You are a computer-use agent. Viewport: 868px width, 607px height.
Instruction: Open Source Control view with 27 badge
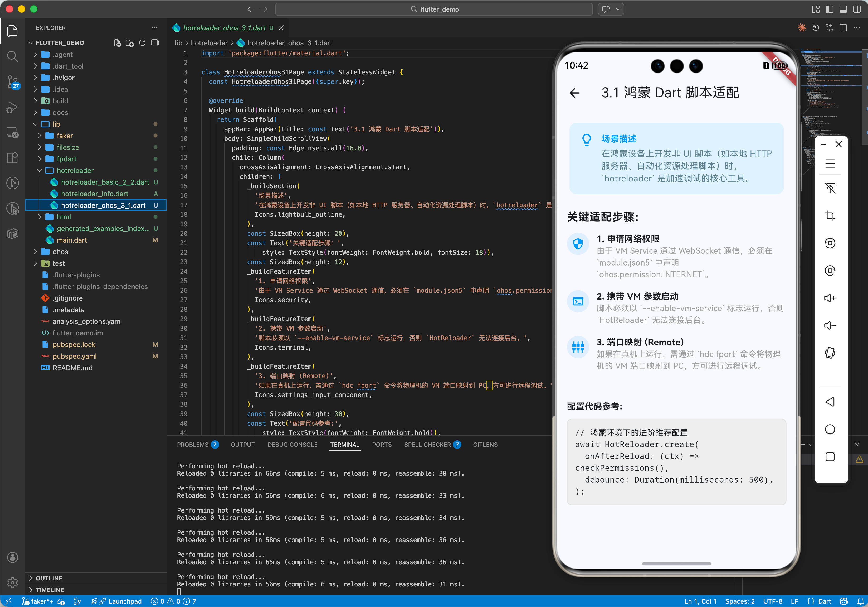tap(12, 82)
